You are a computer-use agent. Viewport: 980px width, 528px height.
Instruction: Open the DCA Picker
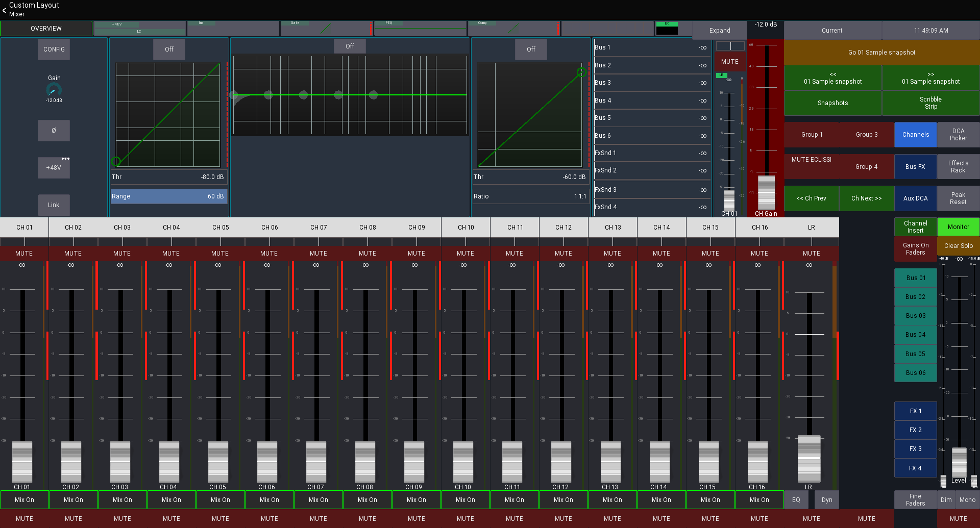(x=958, y=134)
